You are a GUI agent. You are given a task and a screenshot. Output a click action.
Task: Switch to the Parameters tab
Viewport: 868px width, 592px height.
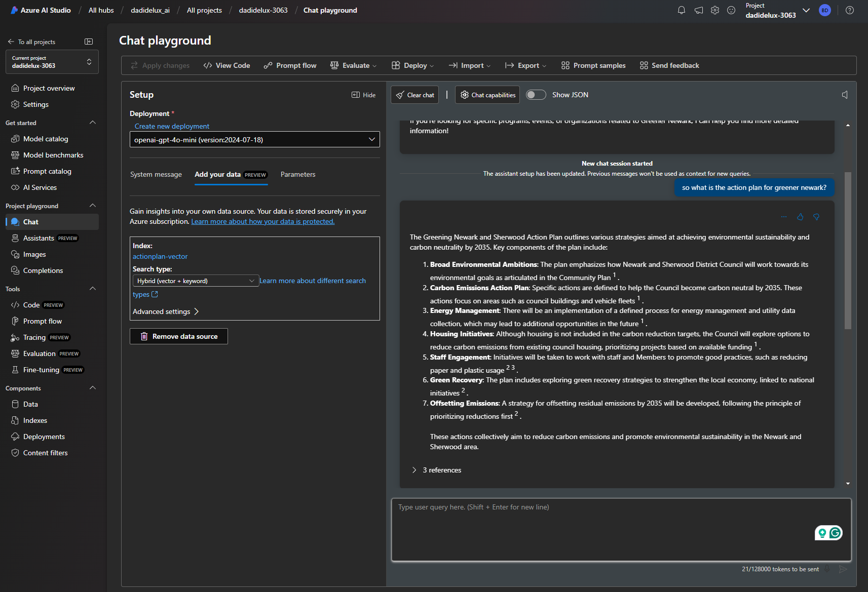298,174
